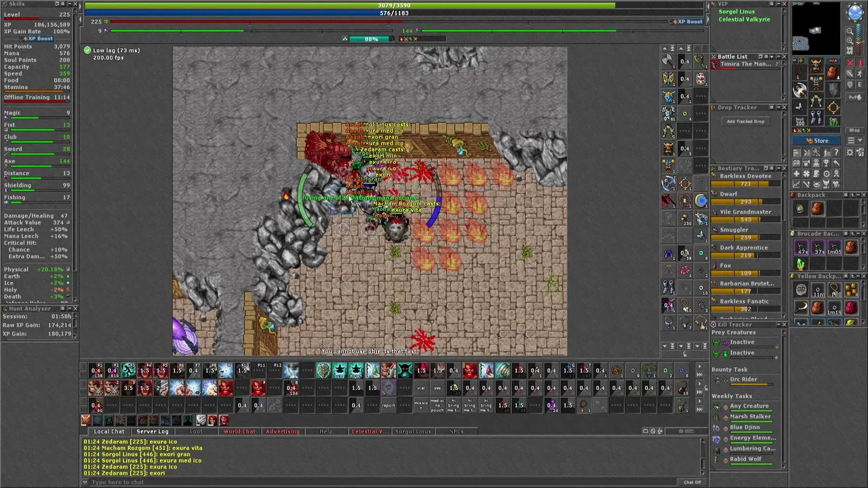The width and height of the screenshot is (868, 488).
Task: Click the green health bar
Action: [x=394, y=5]
